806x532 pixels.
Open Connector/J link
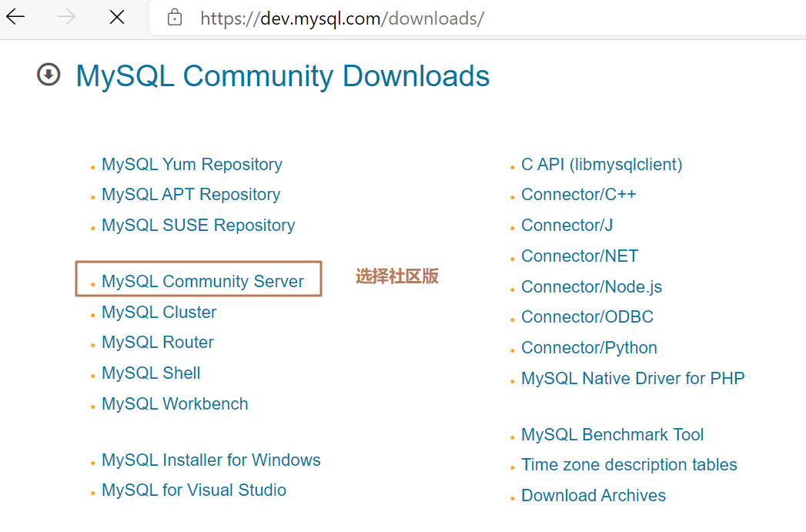[x=567, y=225]
